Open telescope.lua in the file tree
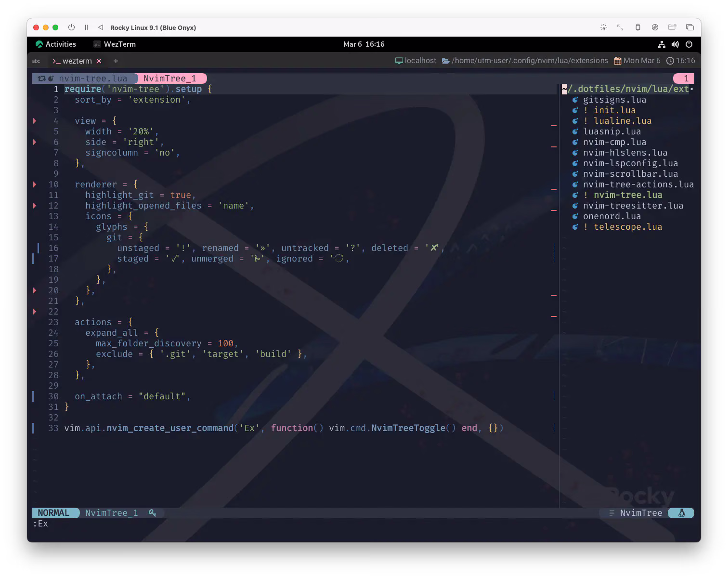The image size is (728, 578). [628, 227]
